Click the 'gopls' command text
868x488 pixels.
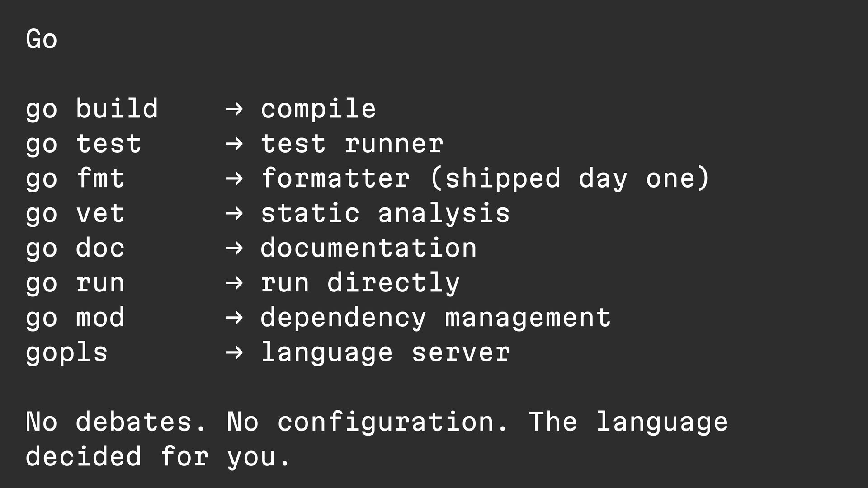(x=67, y=353)
